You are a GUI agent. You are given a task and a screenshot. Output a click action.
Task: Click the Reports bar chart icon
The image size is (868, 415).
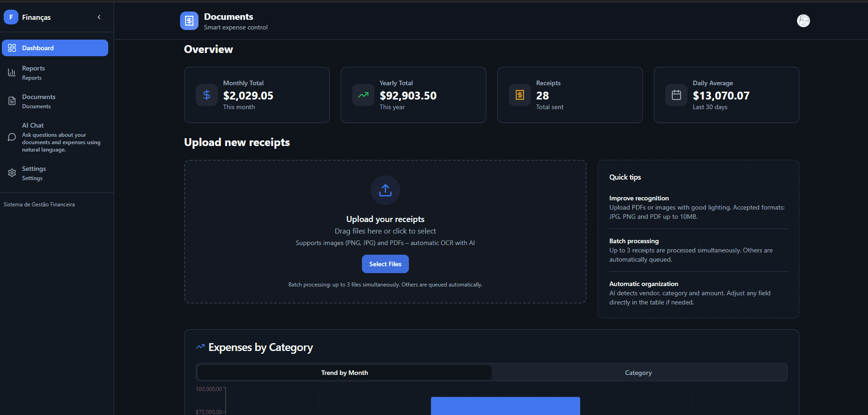[x=12, y=72]
